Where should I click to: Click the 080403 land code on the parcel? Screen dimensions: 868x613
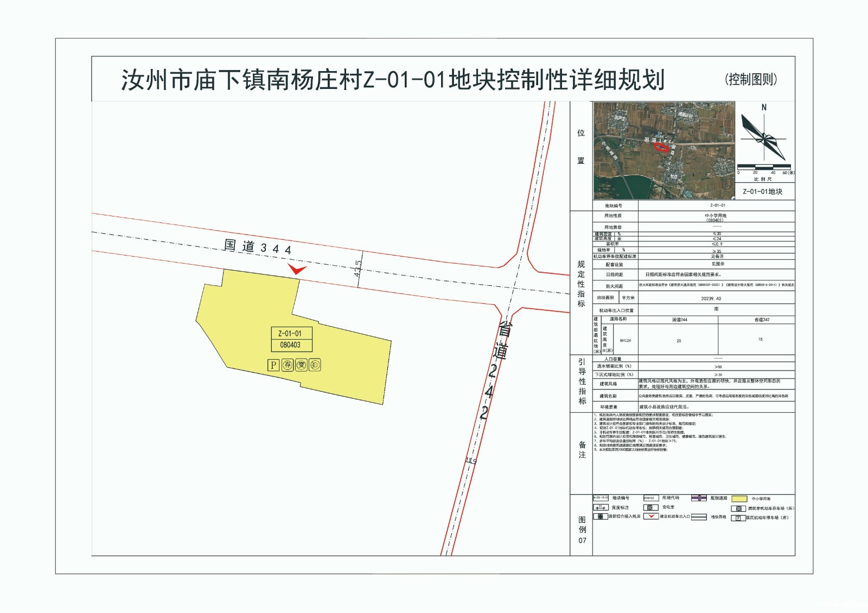pyautogui.click(x=290, y=345)
